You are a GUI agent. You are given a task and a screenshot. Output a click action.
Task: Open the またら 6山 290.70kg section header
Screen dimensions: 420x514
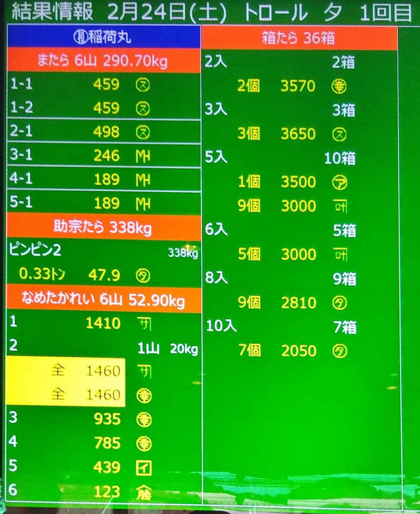coord(103,62)
